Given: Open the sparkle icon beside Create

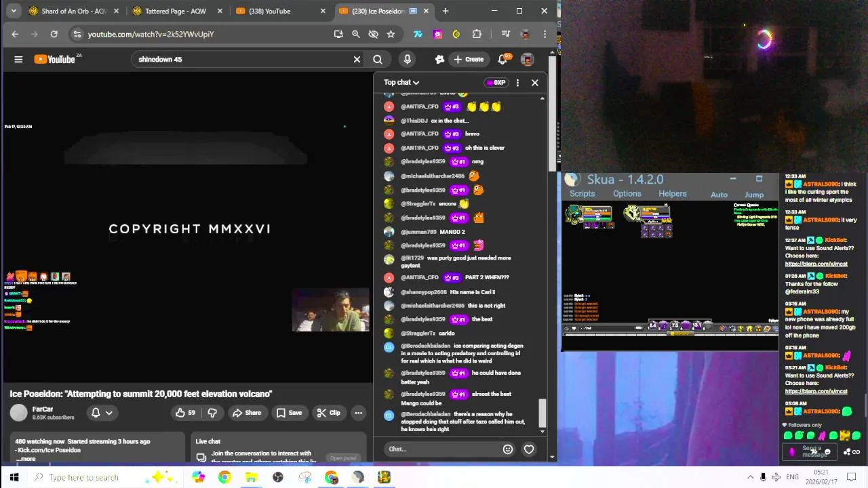Looking at the screenshot, I should click(439, 59).
